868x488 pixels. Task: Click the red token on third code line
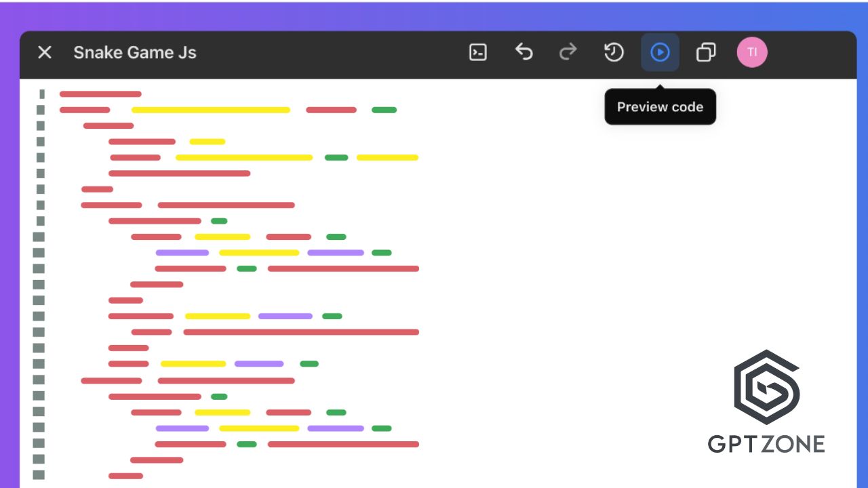[x=108, y=125]
